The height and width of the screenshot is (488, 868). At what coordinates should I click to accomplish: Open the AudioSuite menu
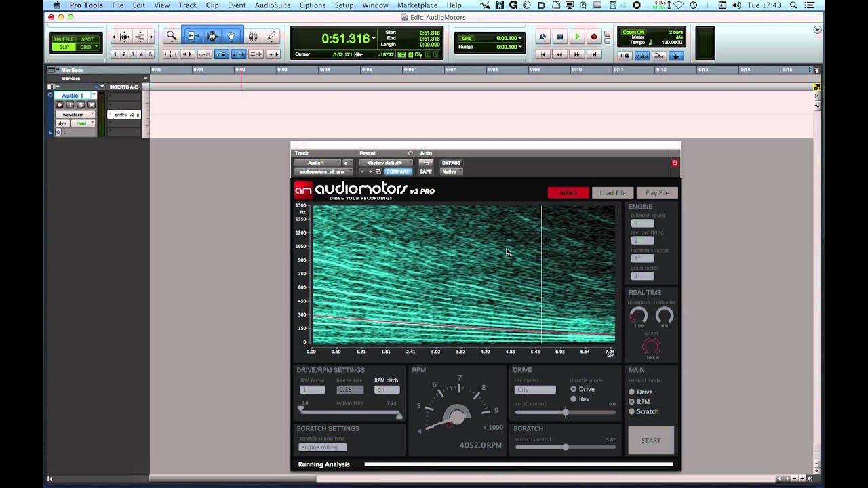pyautogui.click(x=272, y=5)
